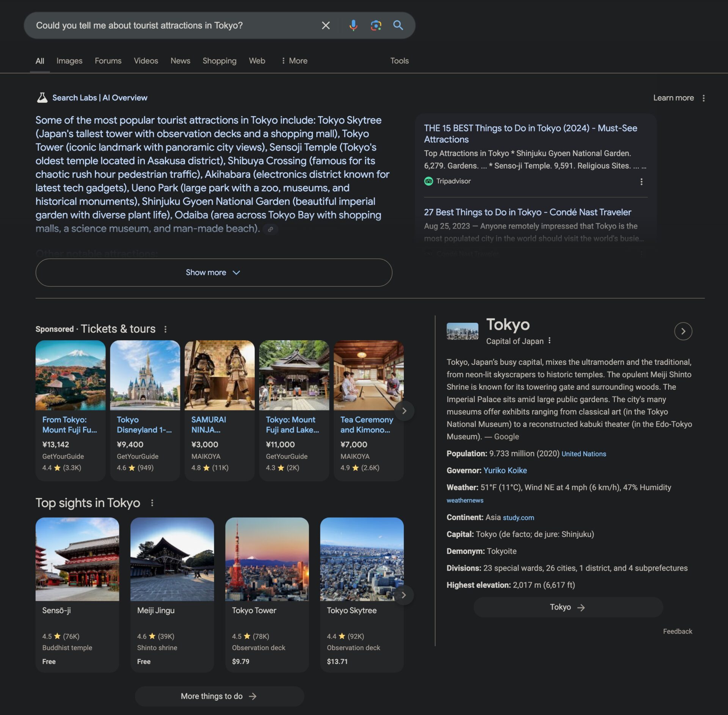Click the round arrow button beside Tokyo heading

[683, 331]
